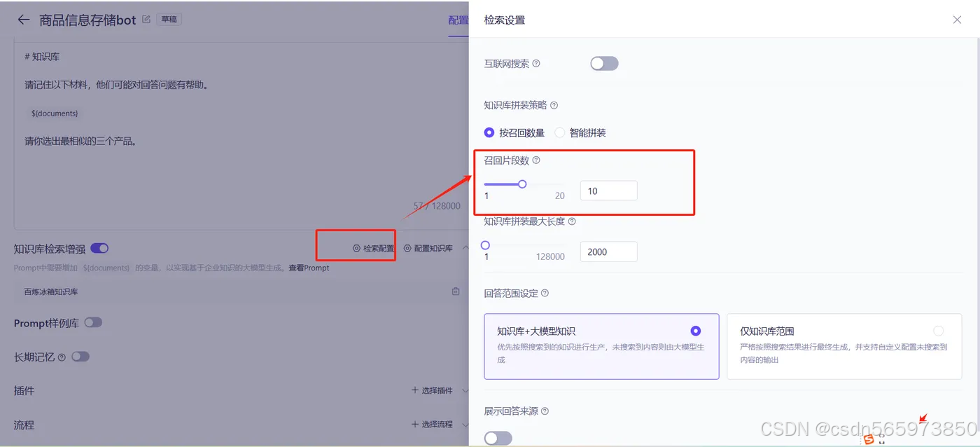
Task: Select the 智能拼装 radio button
Action: pyautogui.click(x=560, y=132)
